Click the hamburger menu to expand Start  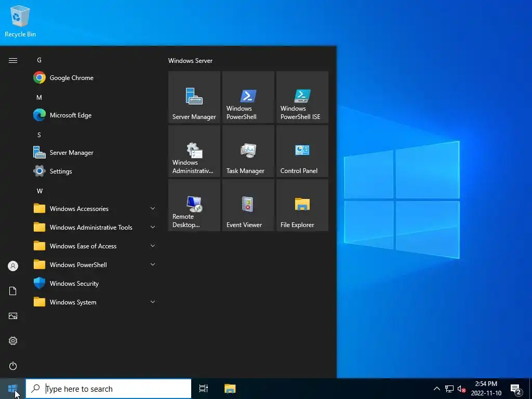[13, 60]
